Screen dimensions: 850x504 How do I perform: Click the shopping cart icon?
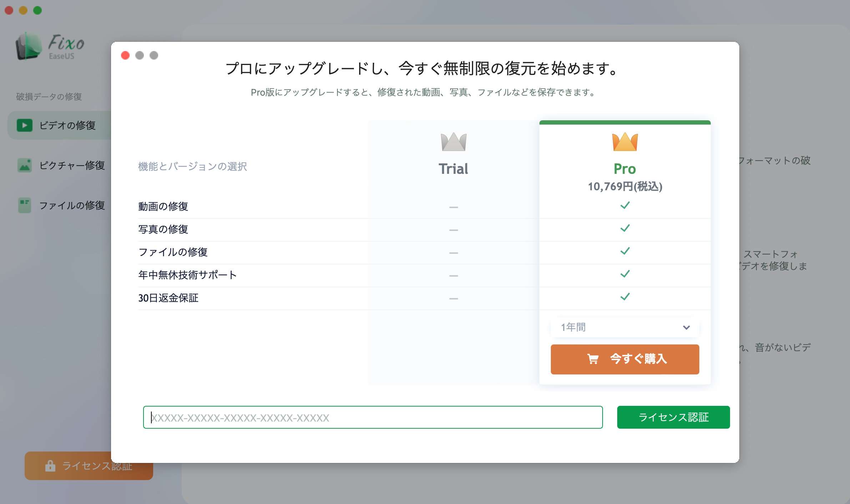[x=593, y=359]
